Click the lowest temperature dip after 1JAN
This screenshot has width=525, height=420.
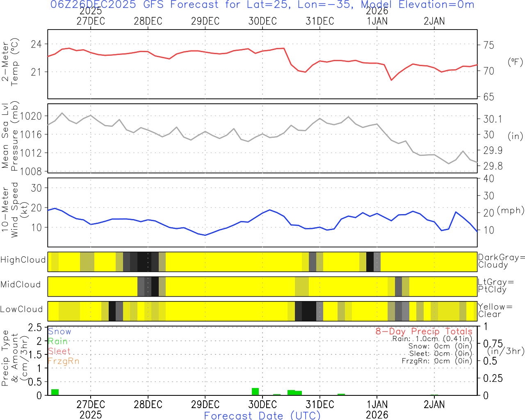391,80
